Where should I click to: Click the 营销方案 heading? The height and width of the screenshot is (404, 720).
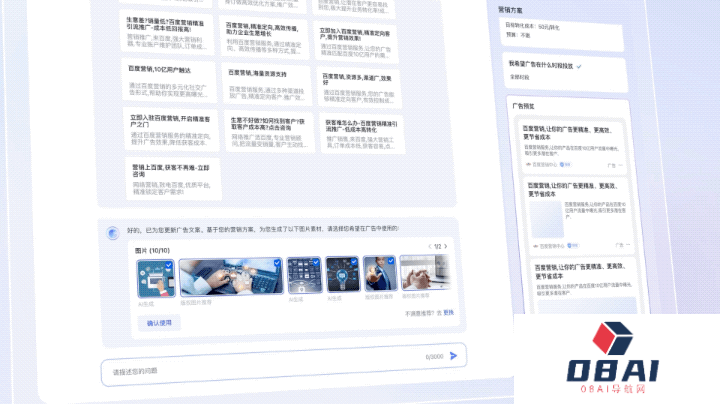click(510, 10)
